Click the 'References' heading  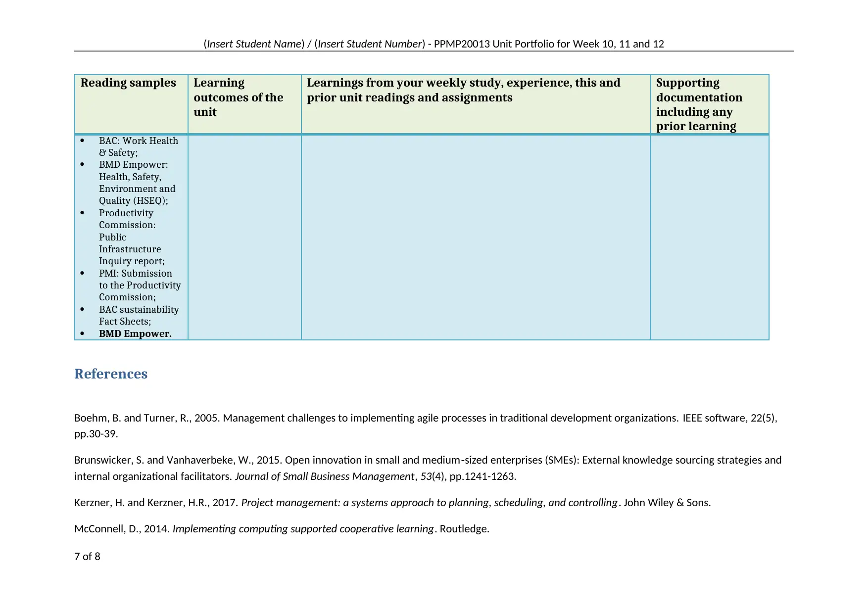click(111, 374)
